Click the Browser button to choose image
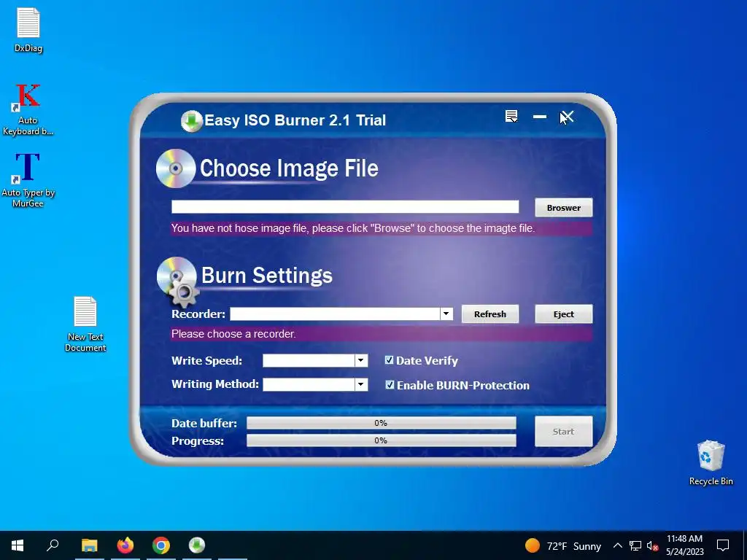The width and height of the screenshot is (747, 560). click(564, 208)
